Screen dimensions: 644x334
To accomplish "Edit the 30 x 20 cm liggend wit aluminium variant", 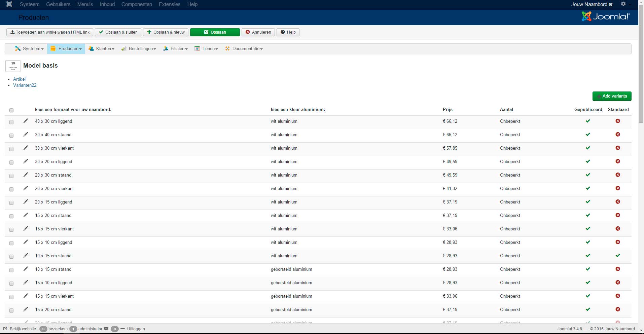I will tap(26, 161).
